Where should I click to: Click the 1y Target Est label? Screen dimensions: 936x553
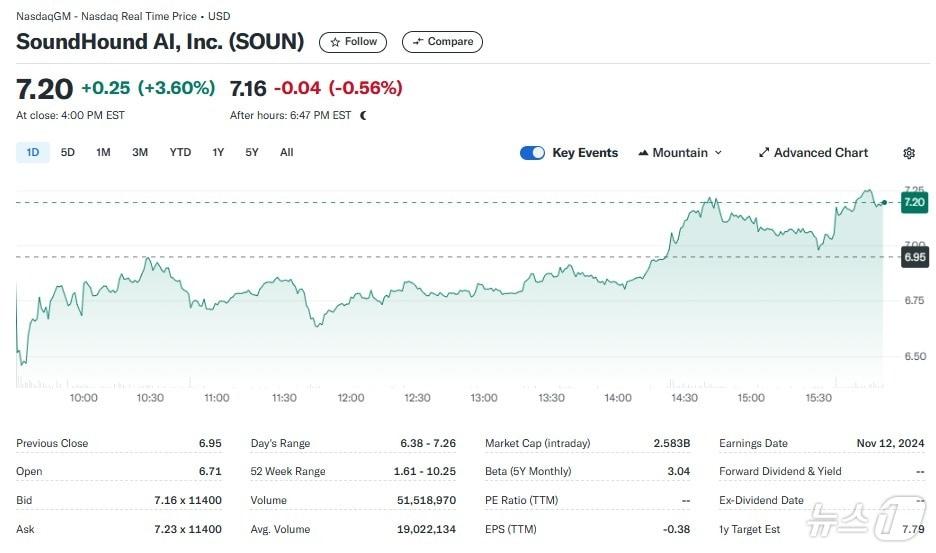(x=750, y=529)
